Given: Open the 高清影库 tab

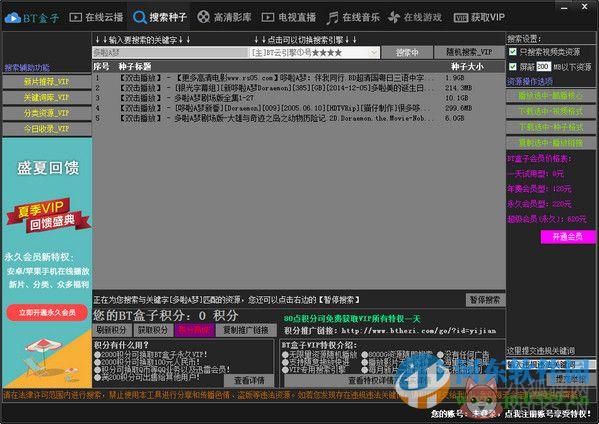Looking at the screenshot, I should pos(224,17).
